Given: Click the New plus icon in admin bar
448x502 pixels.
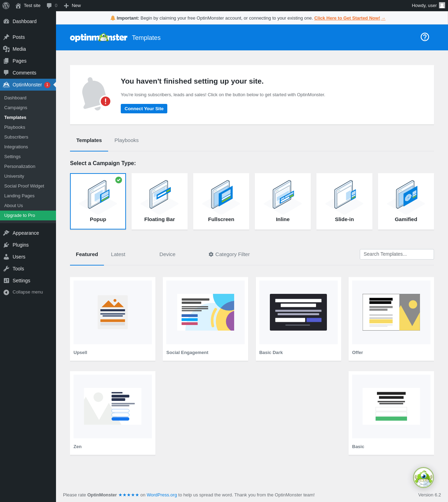Looking at the screenshot, I should tap(66, 6).
